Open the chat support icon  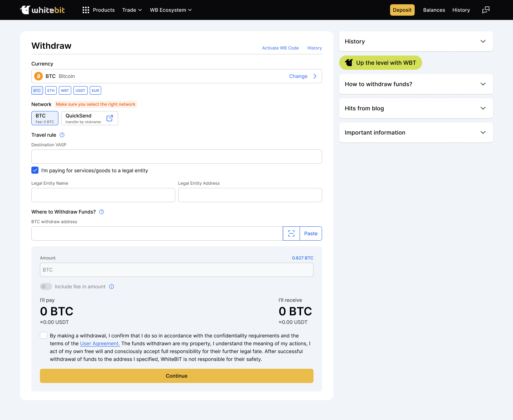click(x=486, y=10)
